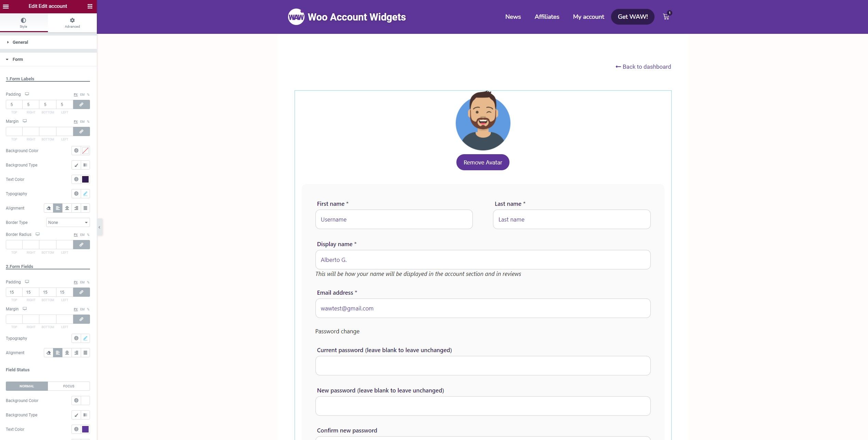Click globe icon for Form Labels Typography

coord(76,194)
